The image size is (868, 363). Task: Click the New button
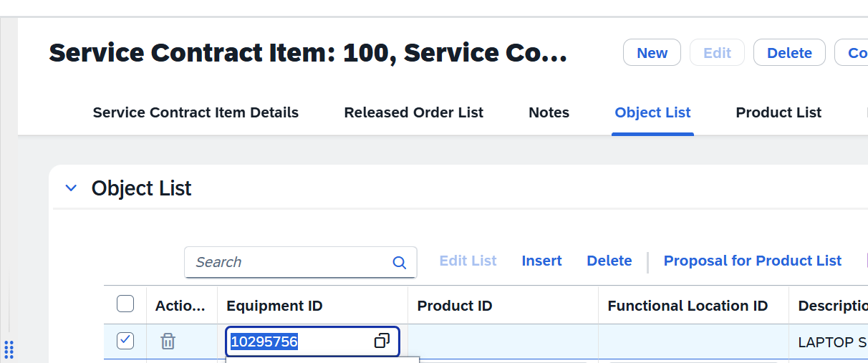pos(652,52)
